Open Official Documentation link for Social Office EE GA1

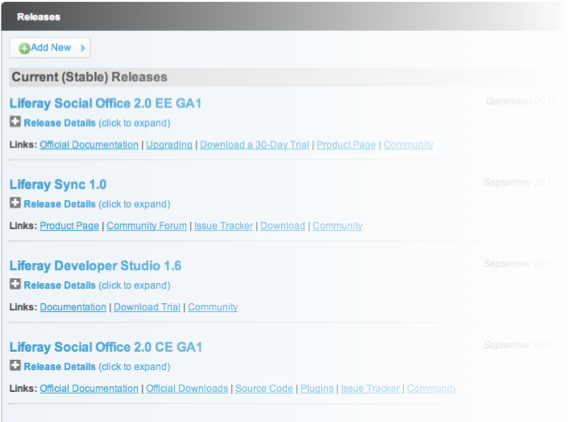pos(89,145)
